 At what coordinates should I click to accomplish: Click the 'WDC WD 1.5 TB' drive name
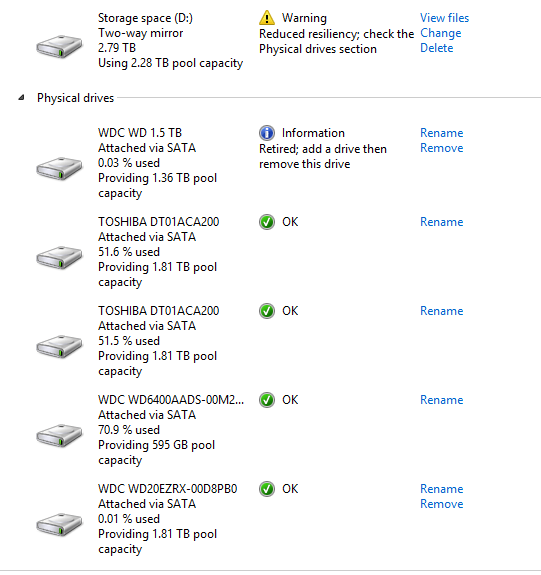tap(140, 133)
